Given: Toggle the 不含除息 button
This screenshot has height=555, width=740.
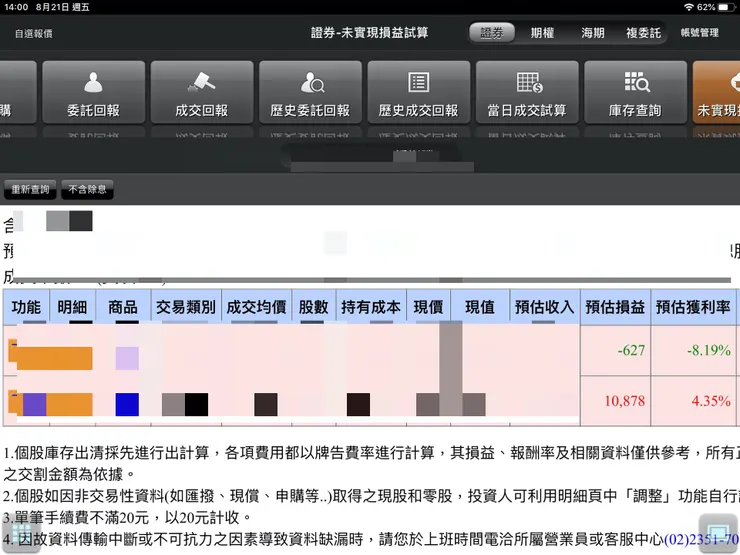Looking at the screenshot, I should [x=87, y=190].
